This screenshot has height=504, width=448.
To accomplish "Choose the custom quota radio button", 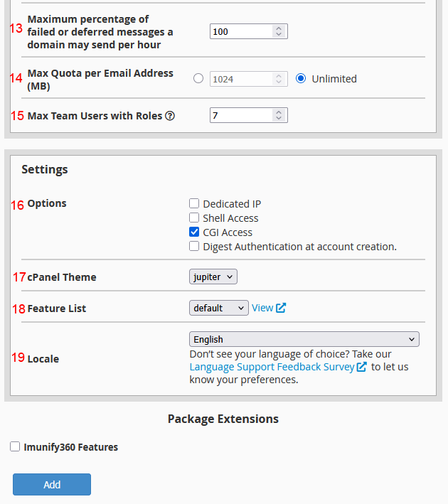I will (x=198, y=79).
